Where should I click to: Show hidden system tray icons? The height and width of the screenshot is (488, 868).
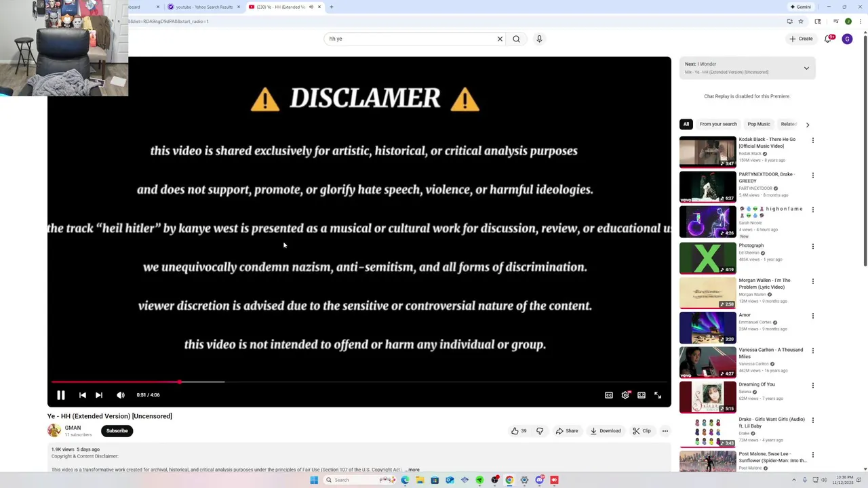point(795,480)
